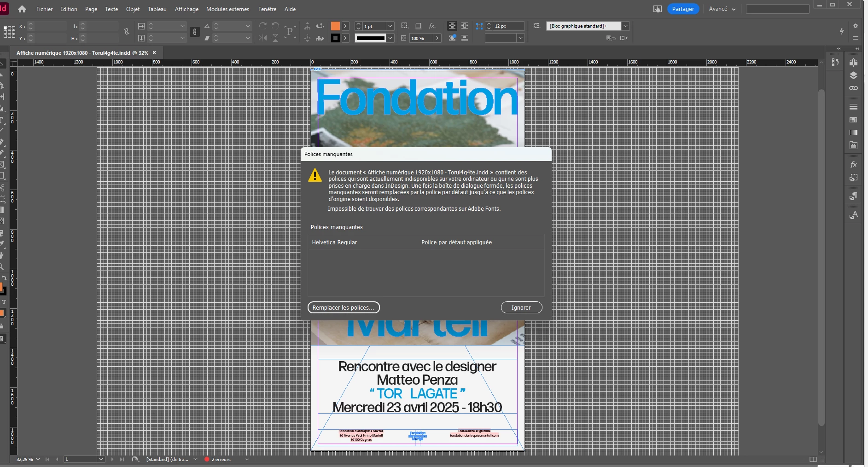Open the Fenêtre menu
The width and height of the screenshot is (868, 467).
tap(267, 9)
